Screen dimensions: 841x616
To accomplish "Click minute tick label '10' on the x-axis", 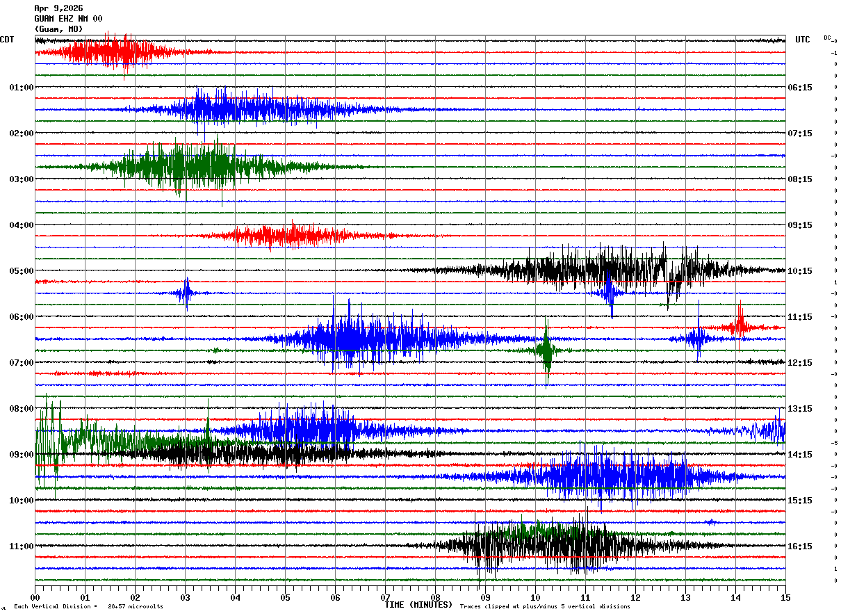I will pos(536,597).
